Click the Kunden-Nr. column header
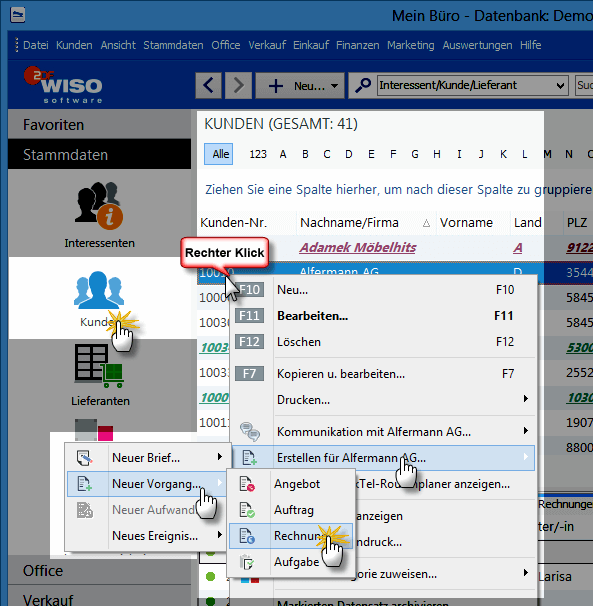Image resolution: width=593 pixels, height=606 pixels. coord(247,223)
